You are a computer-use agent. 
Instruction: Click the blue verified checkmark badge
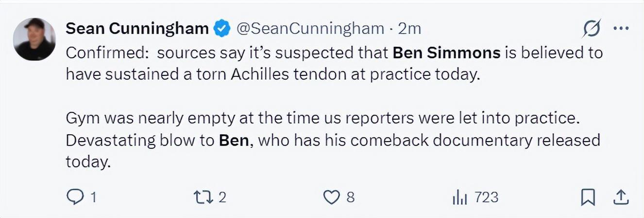click(222, 29)
